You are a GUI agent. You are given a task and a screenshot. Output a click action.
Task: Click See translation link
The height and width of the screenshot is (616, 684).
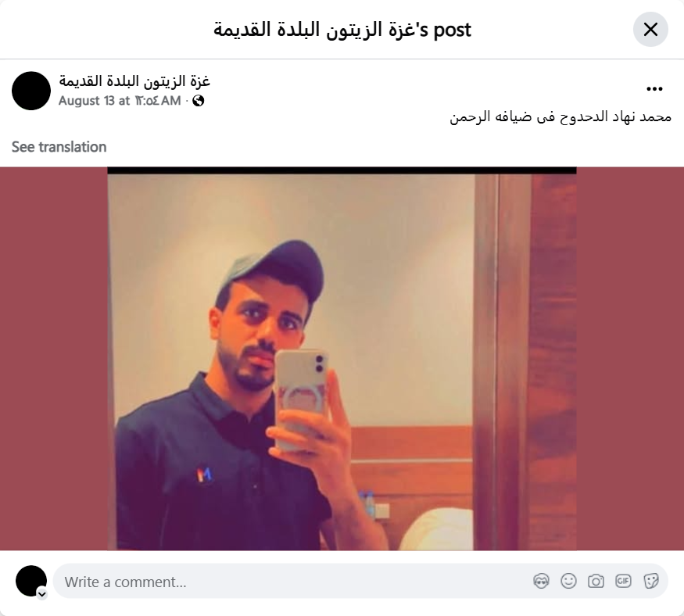click(x=59, y=147)
